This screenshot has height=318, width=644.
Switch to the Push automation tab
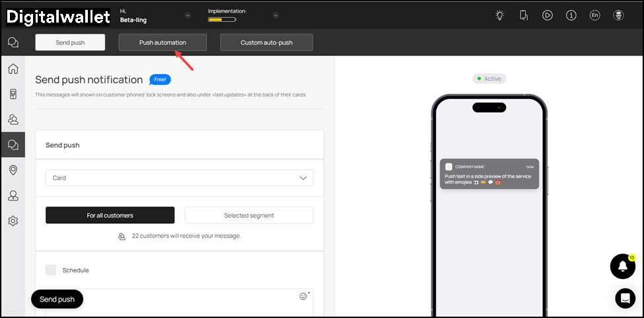162,42
